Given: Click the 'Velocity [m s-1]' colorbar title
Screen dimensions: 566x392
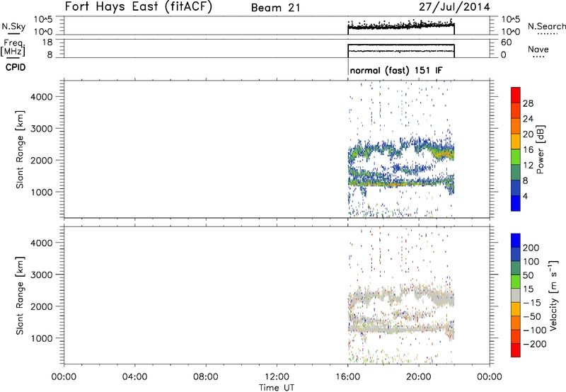Looking at the screenshot, I should [553, 295].
